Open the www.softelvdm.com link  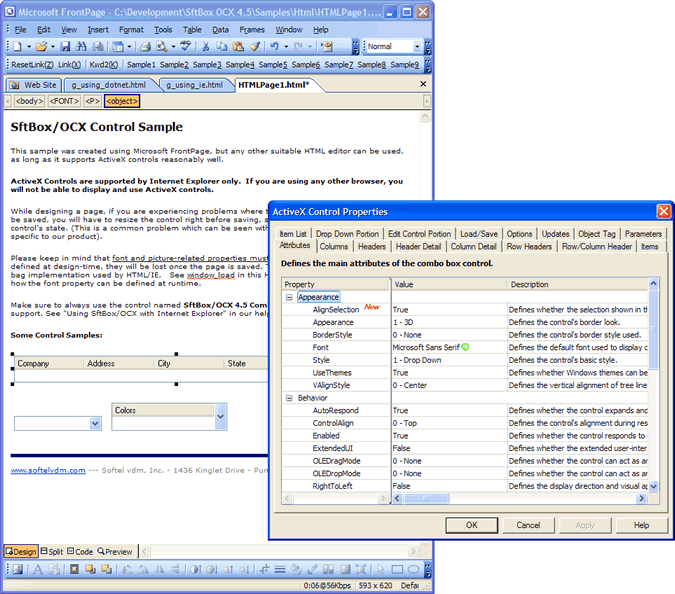pyautogui.click(x=47, y=469)
